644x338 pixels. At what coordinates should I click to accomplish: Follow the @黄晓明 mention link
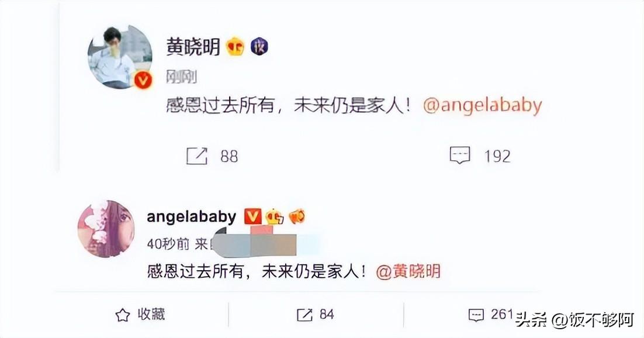pyautogui.click(x=408, y=272)
